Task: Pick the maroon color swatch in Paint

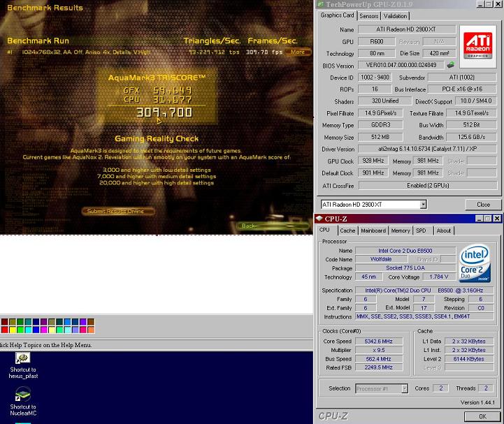Action: pos(4,322)
